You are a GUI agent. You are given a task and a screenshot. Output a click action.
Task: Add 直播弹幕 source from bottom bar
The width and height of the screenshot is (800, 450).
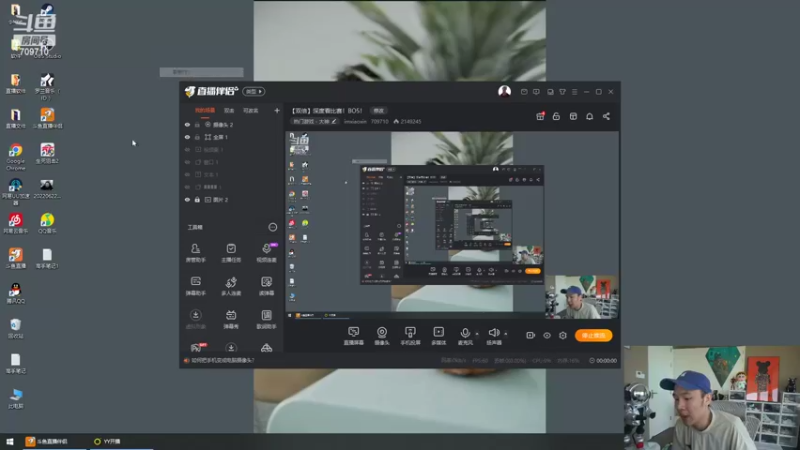(x=354, y=336)
